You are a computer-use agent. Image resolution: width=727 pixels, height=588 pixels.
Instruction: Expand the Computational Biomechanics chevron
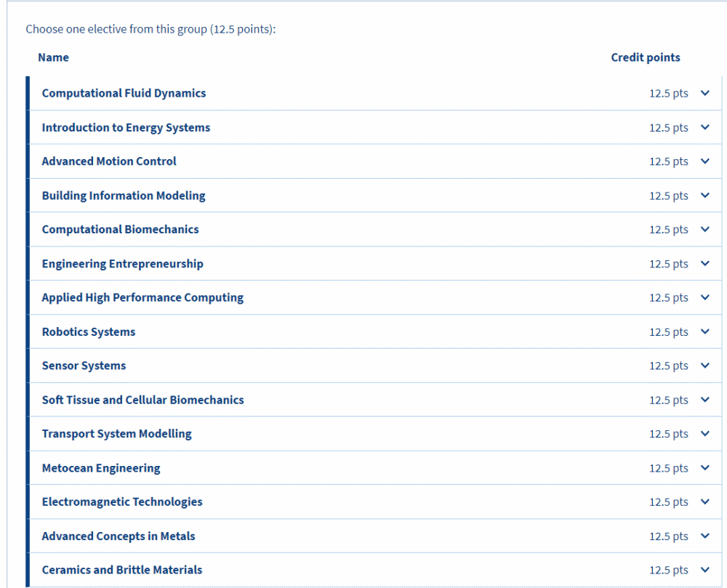pyautogui.click(x=704, y=230)
